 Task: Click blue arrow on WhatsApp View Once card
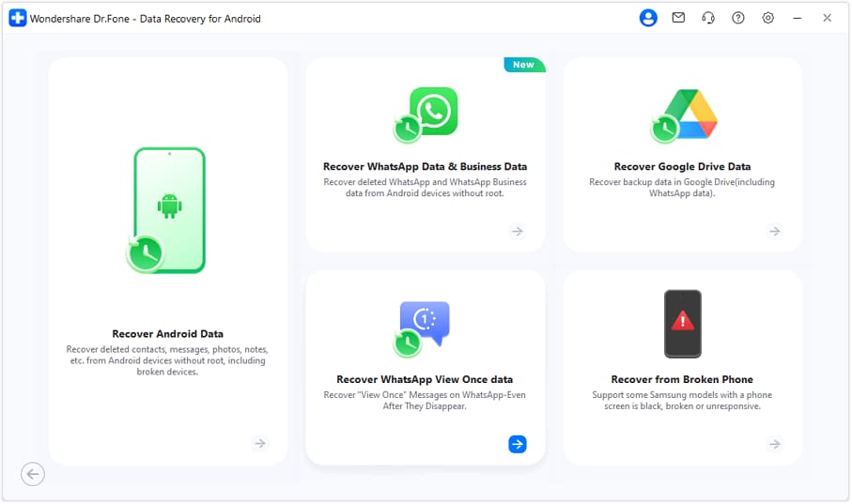518,444
